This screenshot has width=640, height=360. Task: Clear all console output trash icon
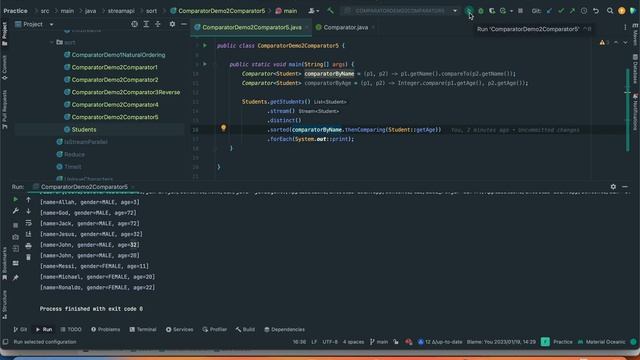coord(28,257)
